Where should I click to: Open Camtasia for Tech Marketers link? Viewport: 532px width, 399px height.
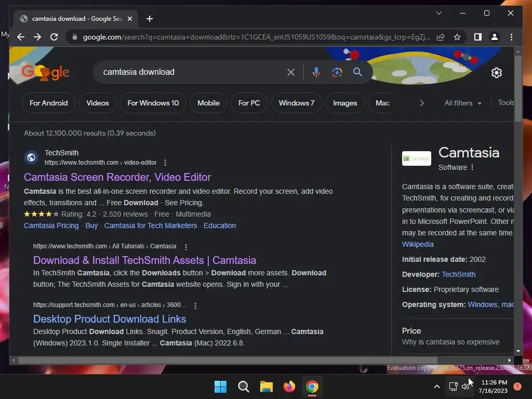(x=151, y=225)
